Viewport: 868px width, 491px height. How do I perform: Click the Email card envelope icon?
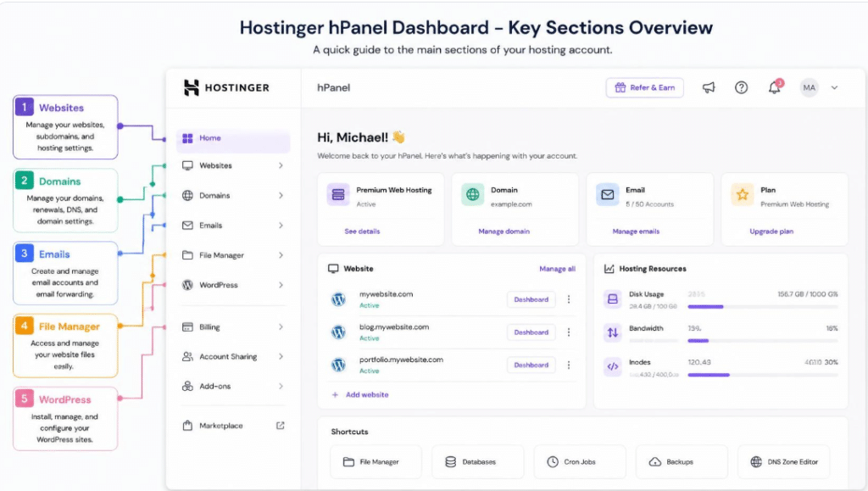click(x=607, y=195)
